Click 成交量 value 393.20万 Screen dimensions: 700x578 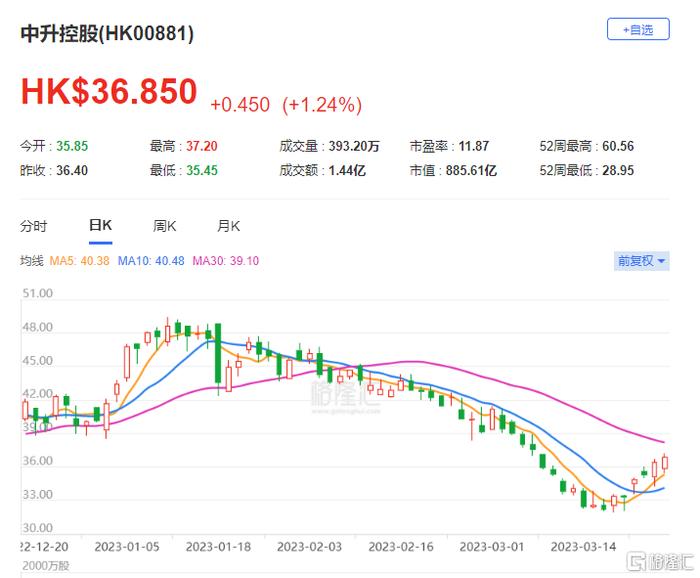pos(354,146)
